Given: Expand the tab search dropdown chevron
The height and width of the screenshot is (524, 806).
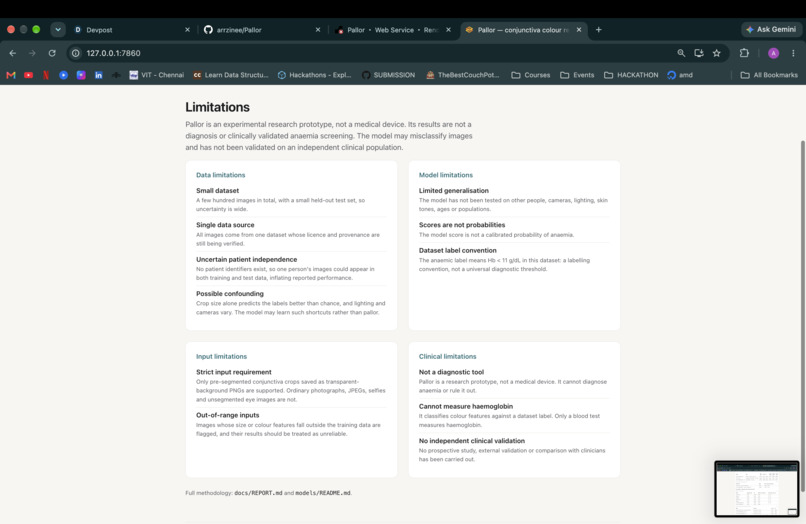Looking at the screenshot, I should (x=58, y=30).
